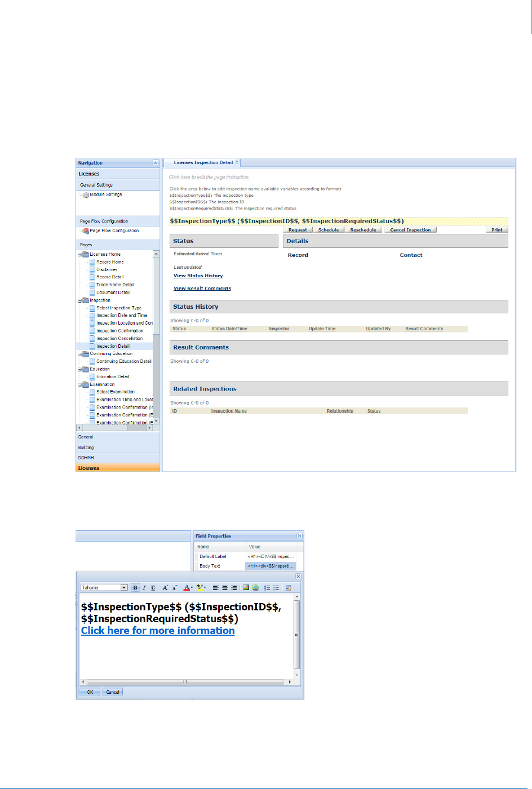Switch to the Building module
532x789 pixels.
(118, 447)
